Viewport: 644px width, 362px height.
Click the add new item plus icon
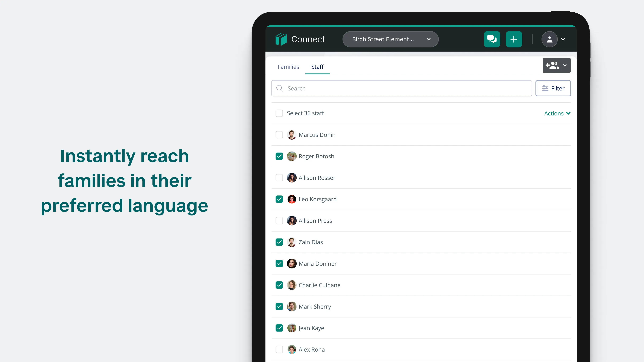514,39
